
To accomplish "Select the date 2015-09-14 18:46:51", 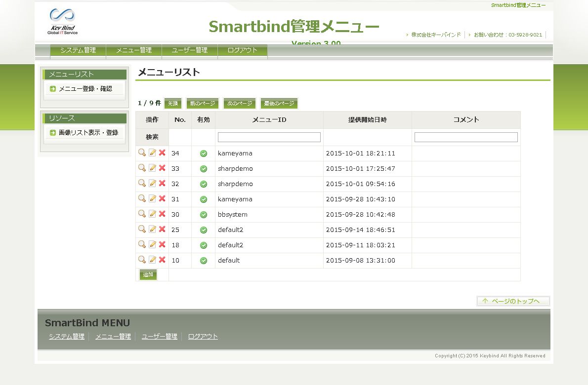I will (360, 230).
